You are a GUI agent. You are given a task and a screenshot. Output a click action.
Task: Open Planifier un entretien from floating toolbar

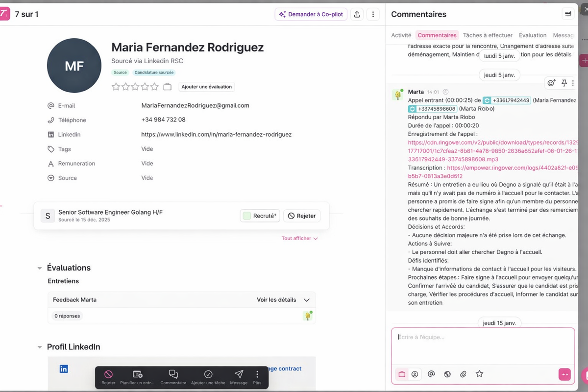137,374
